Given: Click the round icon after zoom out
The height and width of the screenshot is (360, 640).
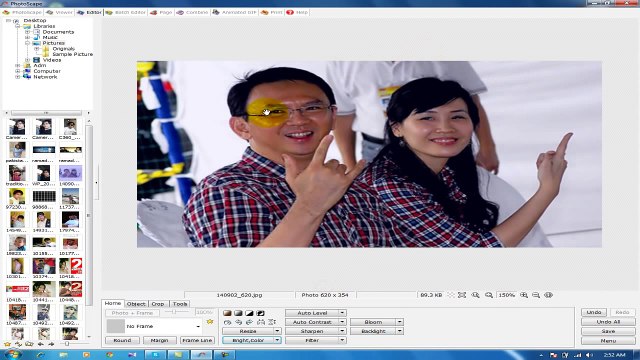Looking at the screenshot, I should 549,295.
